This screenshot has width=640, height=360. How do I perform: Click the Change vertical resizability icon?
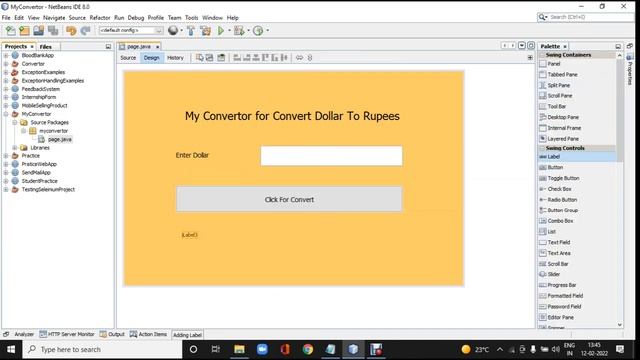[310, 58]
